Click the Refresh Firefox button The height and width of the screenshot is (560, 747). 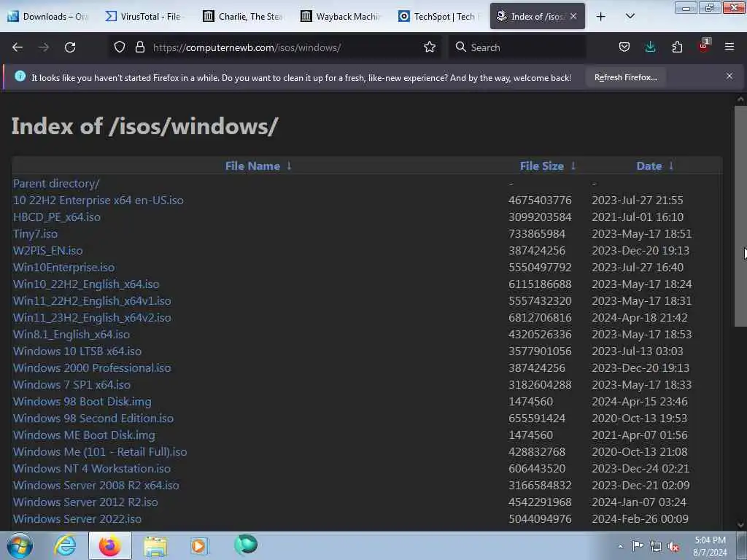pyautogui.click(x=625, y=77)
